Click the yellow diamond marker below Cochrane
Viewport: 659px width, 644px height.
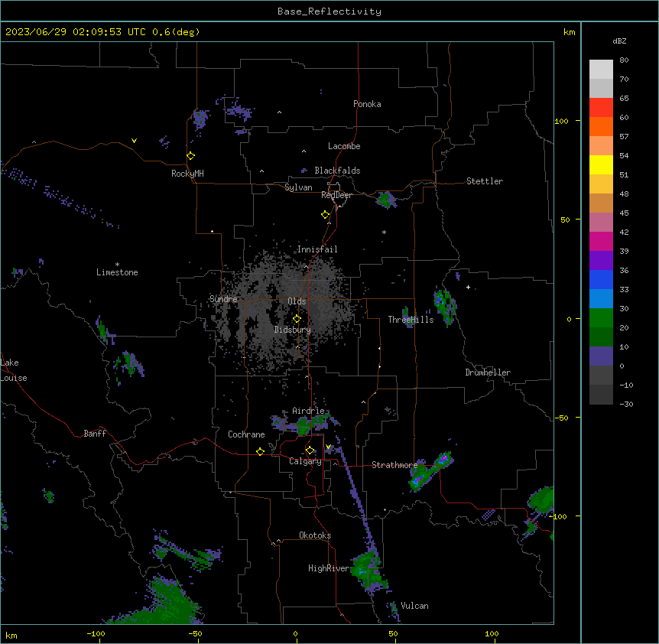click(x=260, y=451)
